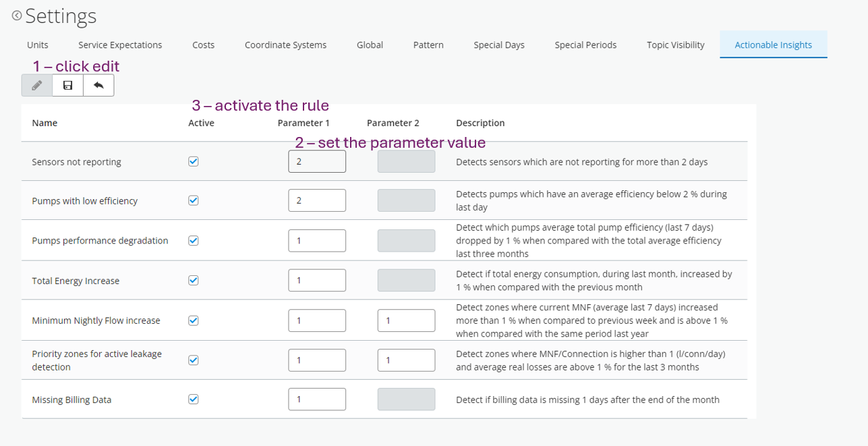
Task: Open the Service Expectations tab
Action: [120, 45]
